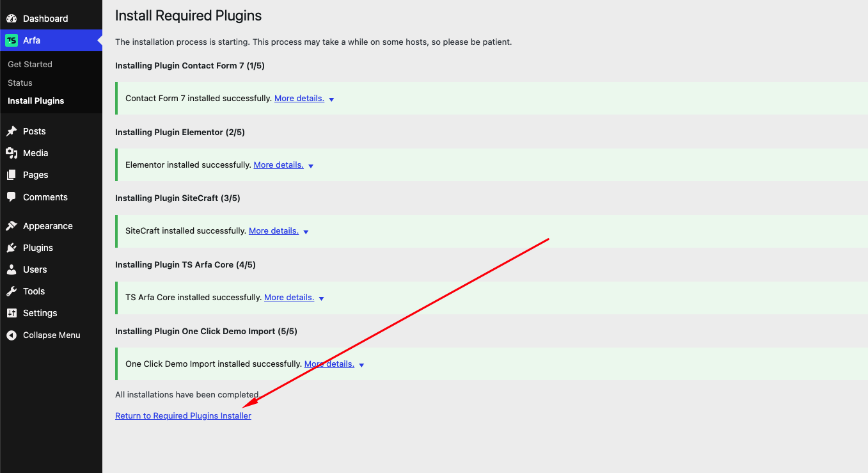Click the Dashboard gauge icon
The width and height of the screenshot is (868, 473).
coord(12,19)
